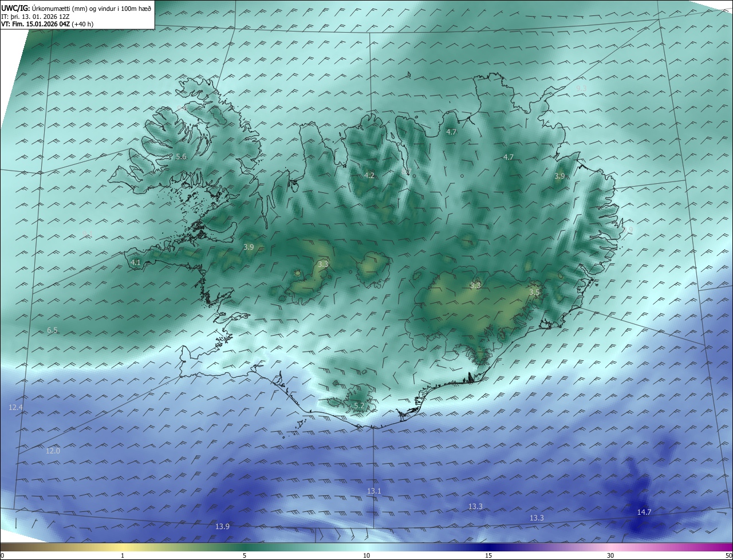Click the 15 tick label on the color scale
Image resolution: width=733 pixels, height=560 pixels.
point(488,555)
